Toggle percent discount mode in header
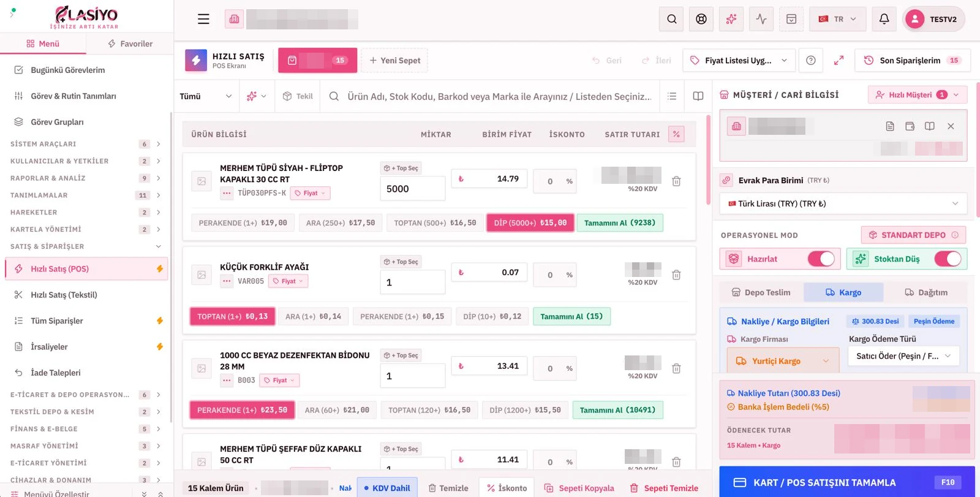980x497 pixels. tap(676, 134)
